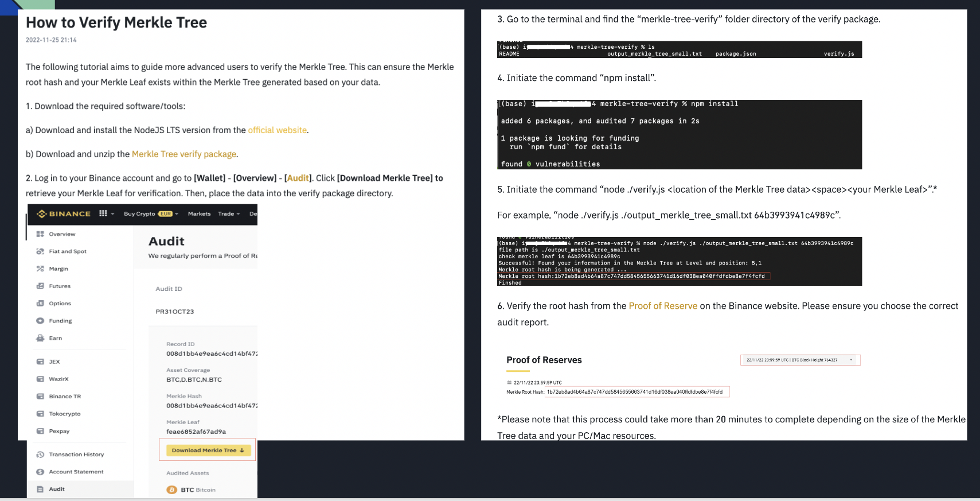Click the Futures sidebar icon
This screenshot has height=501, width=980.
pyautogui.click(x=40, y=286)
